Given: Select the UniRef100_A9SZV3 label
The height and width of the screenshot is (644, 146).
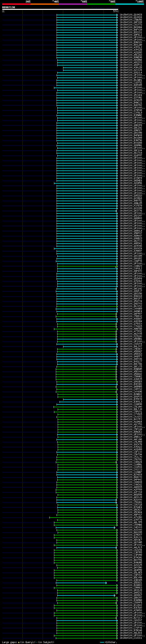Looking at the screenshot, I should (x=131, y=63).
